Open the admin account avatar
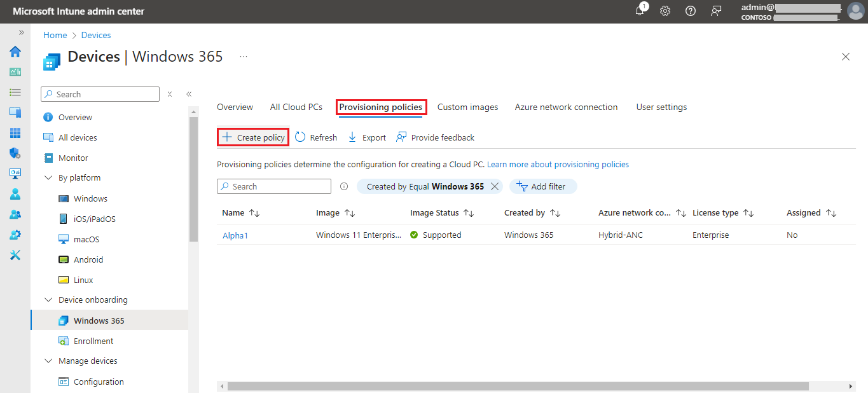 [856, 11]
